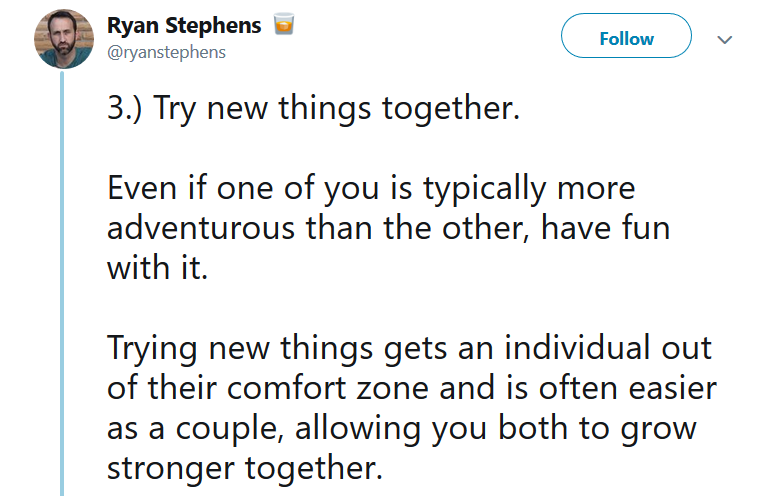The image size is (776, 496).
Task: Click the word 'allowing' in the tweet
Action: (x=358, y=429)
